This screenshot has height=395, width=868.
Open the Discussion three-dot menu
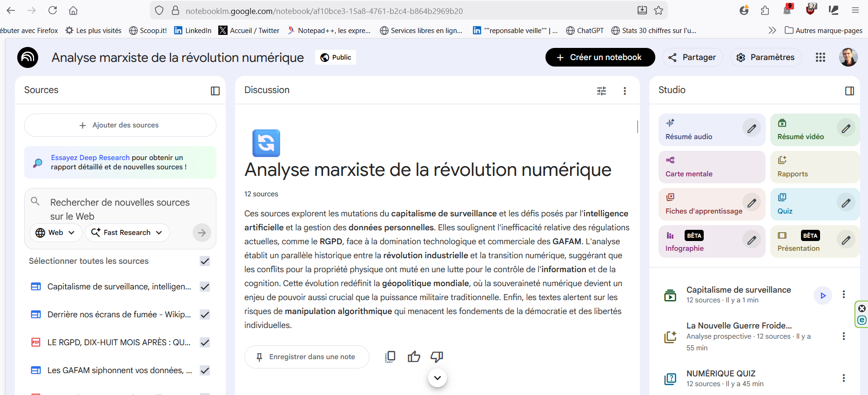(x=625, y=91)
